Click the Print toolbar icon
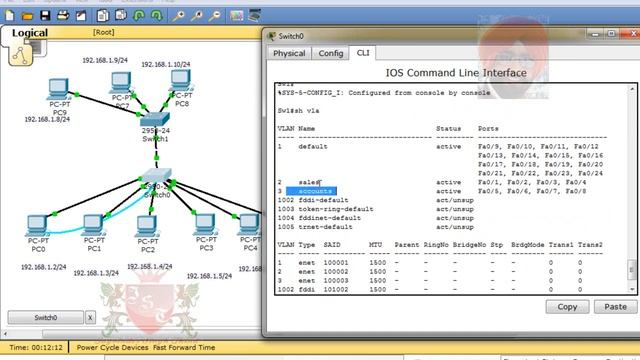 click(63, 16)
